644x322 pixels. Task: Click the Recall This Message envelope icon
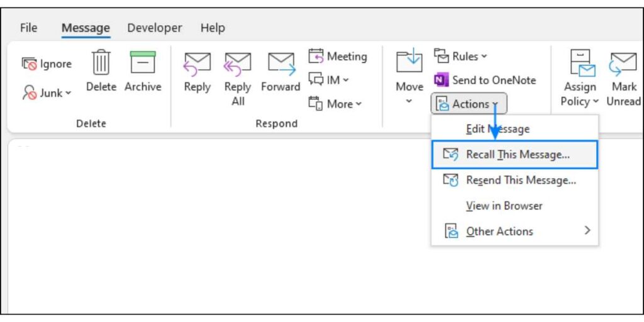click(x=450, y=155)
